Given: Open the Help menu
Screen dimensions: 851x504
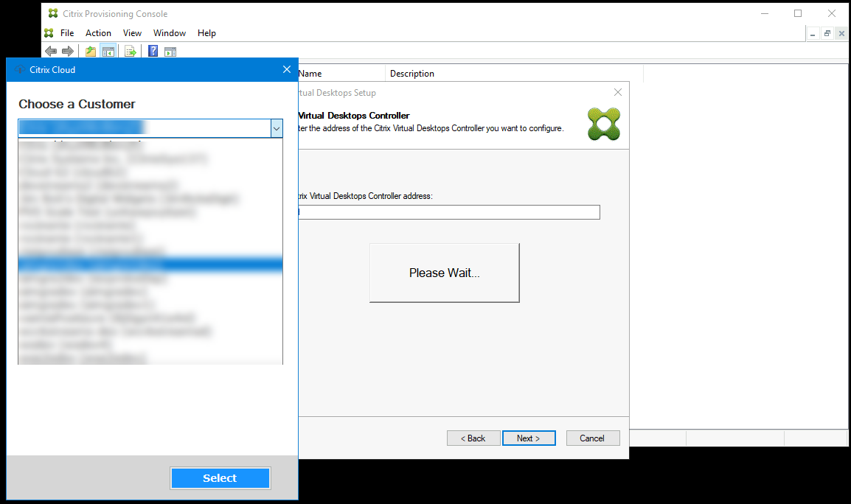Looking at the screenshot, I should (x=206, y=33).
